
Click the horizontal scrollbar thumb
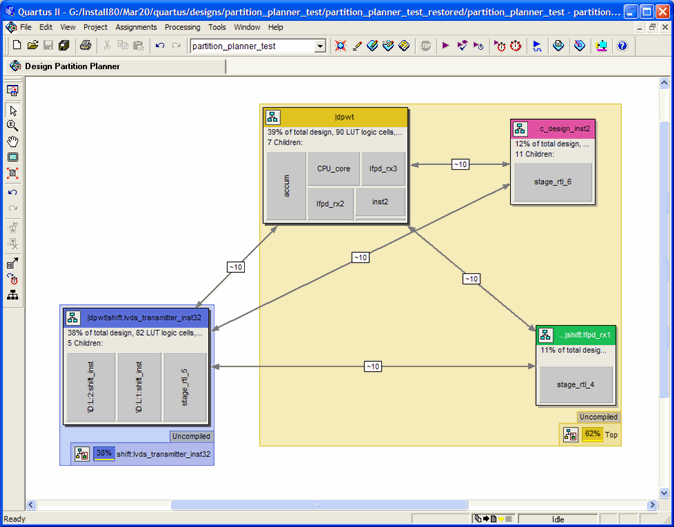tap(318, 505)
